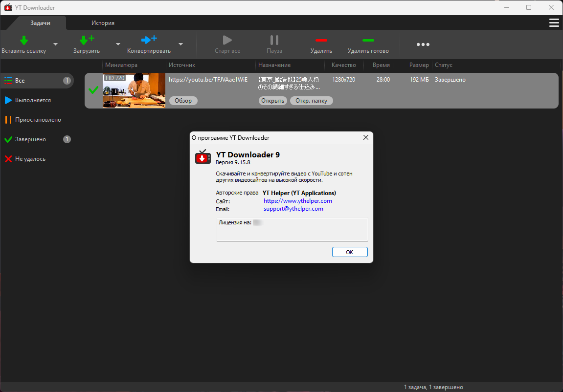Click the 28:00 duration value
This screenshot has width=563, height=392.
pos(383,80)
